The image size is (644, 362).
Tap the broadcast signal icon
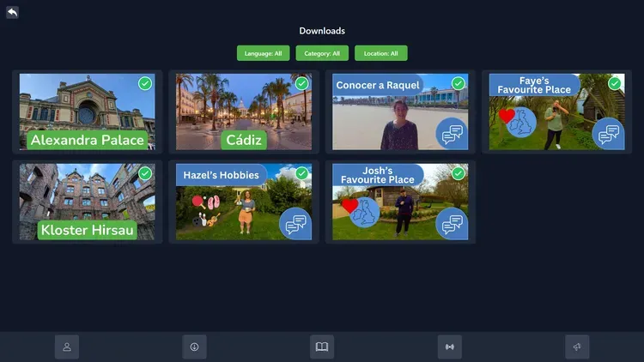click(x=450, y=347)
